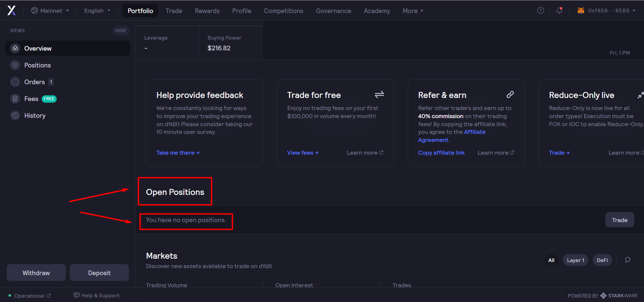This screenshot has width=644, height=302.
Task: Switch to the Trade tab in the top navigation
Action: [x=174, y=11]
